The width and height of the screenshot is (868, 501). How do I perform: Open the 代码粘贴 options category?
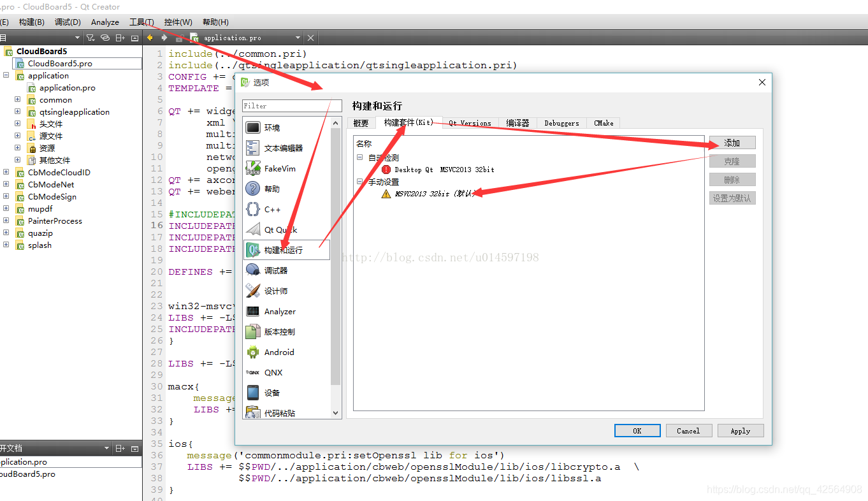(x=287, y=412)
